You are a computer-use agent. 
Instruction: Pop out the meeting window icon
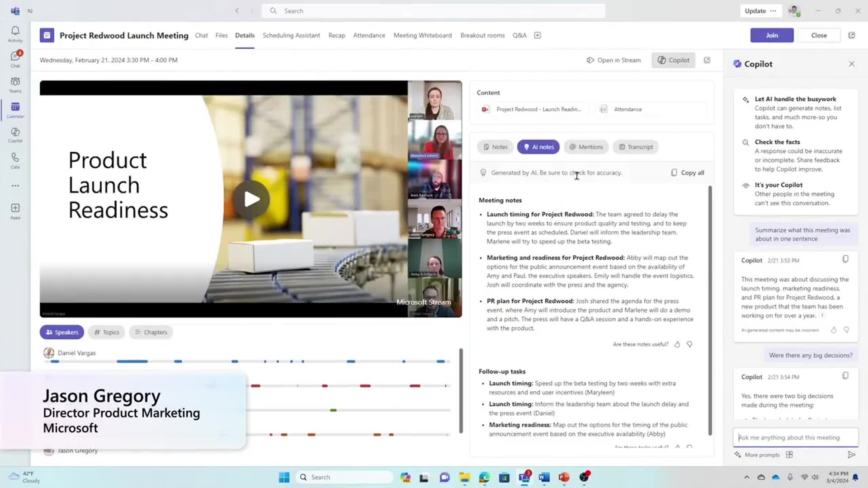(852, 35)
